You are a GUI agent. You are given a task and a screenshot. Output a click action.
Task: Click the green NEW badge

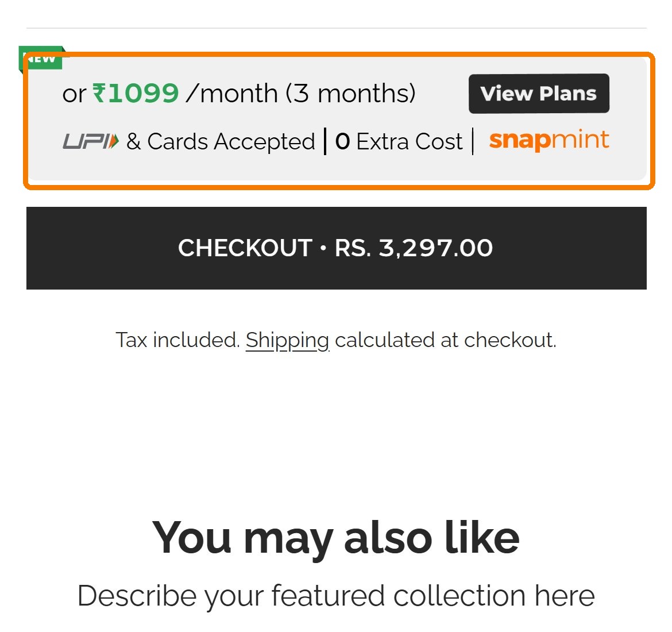tap(41, 57)
